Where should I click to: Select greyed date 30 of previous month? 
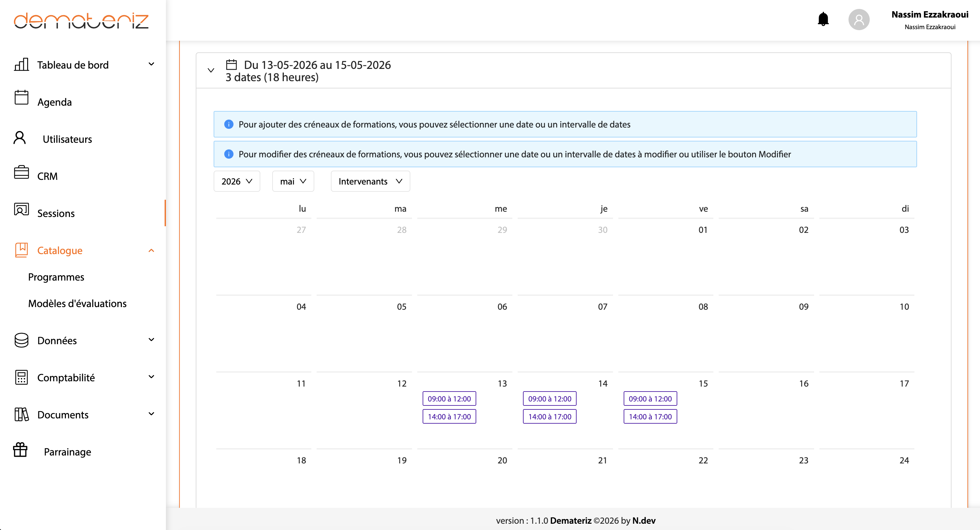[603, 230]
